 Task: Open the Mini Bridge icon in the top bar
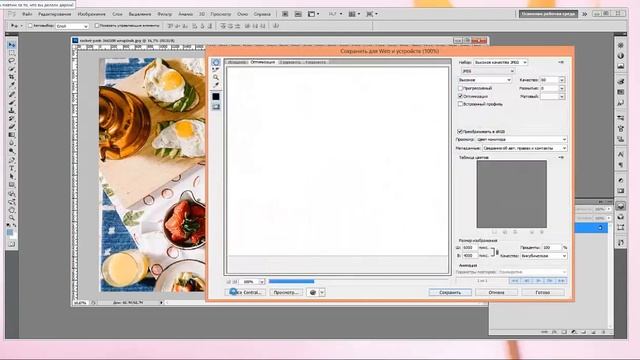[298, 14]
